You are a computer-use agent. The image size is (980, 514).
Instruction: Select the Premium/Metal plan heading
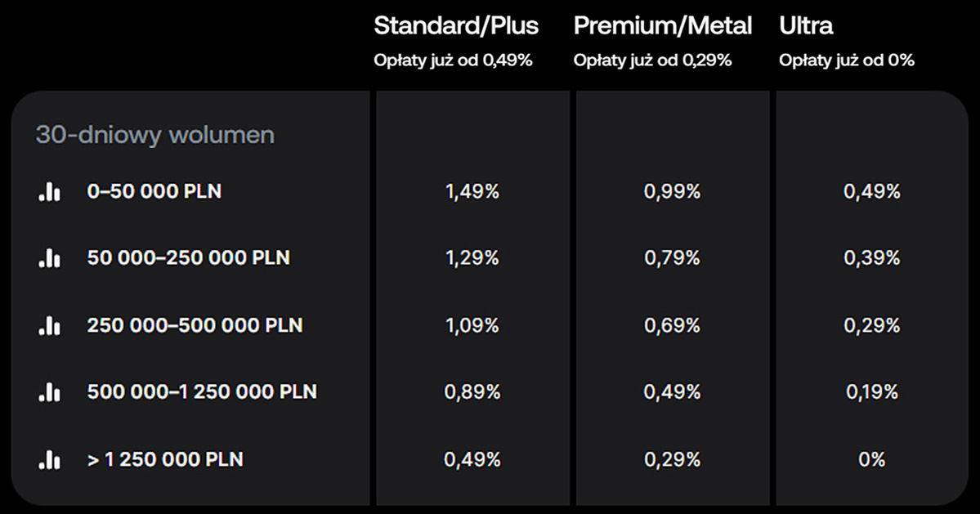(663, 25)
